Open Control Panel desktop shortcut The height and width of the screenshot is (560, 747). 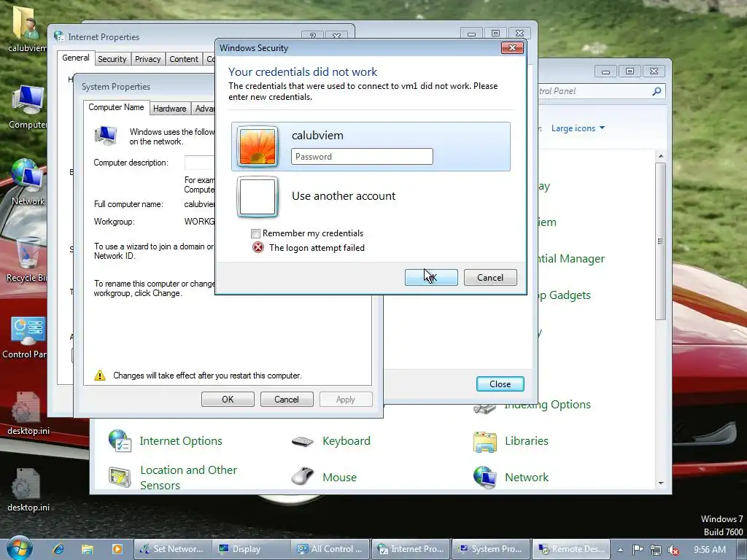[25, 337]
